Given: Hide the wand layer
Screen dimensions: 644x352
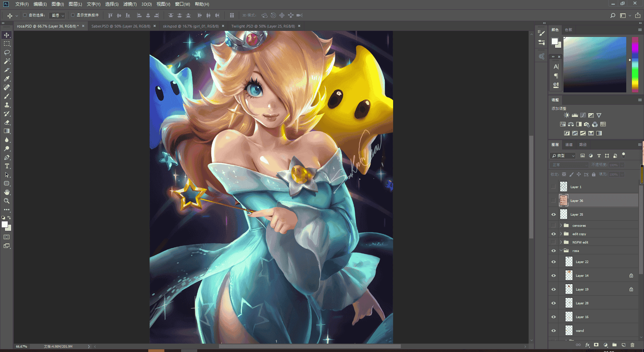Looking at the screenshot, I should pyautogui.click(x=553, y=331).
